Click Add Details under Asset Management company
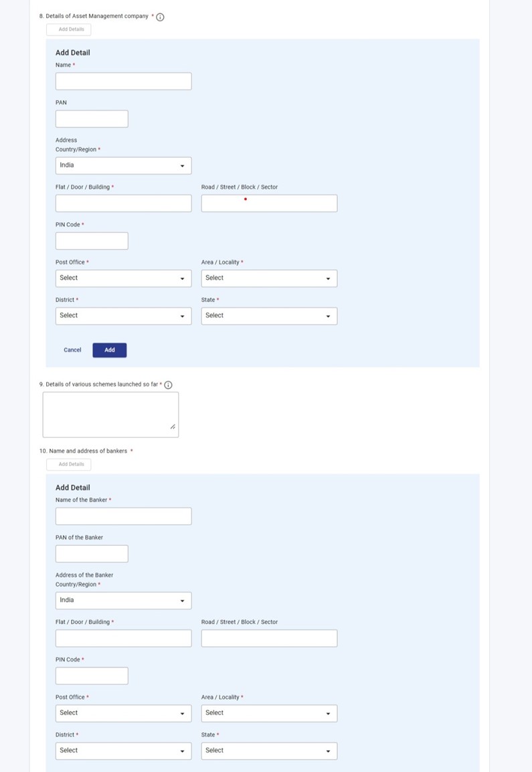532x772 pixels. tap(69, 29)
